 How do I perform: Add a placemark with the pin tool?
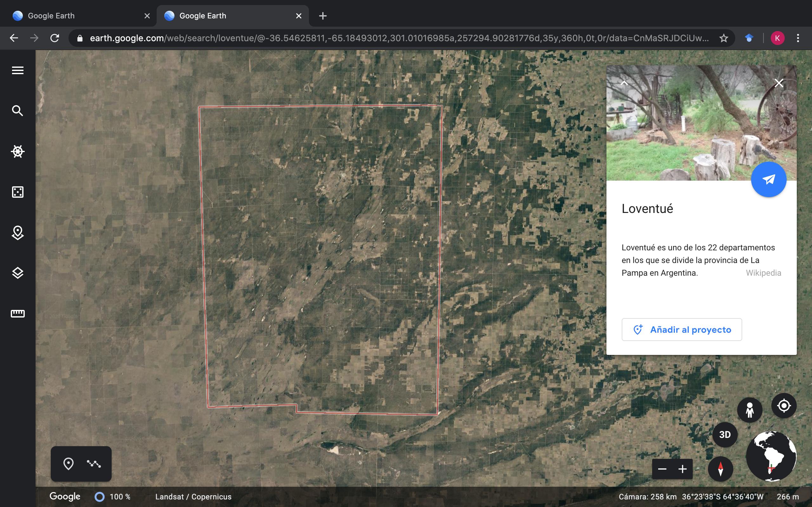(69, 464)
